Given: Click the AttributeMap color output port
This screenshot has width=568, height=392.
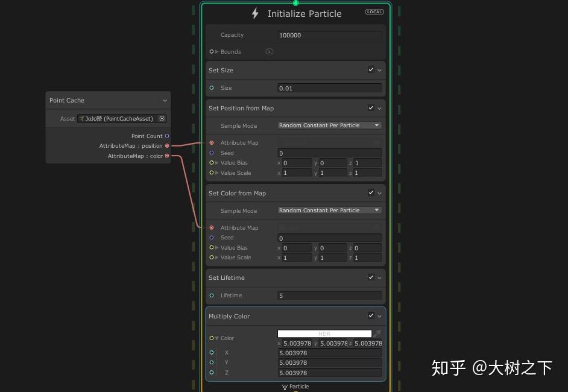Looking at the screenshot, I should click(x=168, y=156).
